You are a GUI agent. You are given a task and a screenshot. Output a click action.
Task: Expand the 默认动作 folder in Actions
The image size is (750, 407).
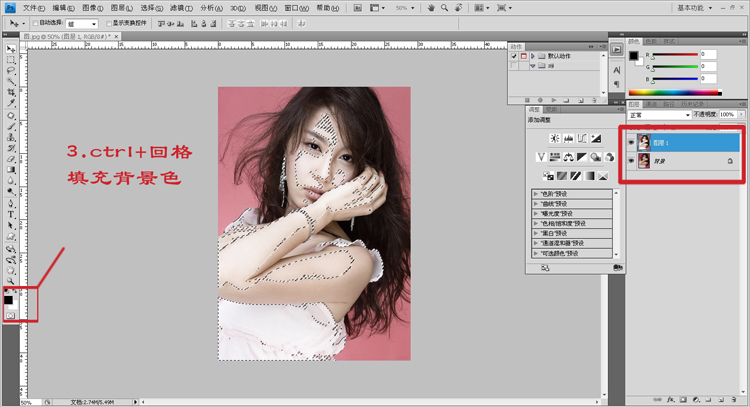pos(533,55)
